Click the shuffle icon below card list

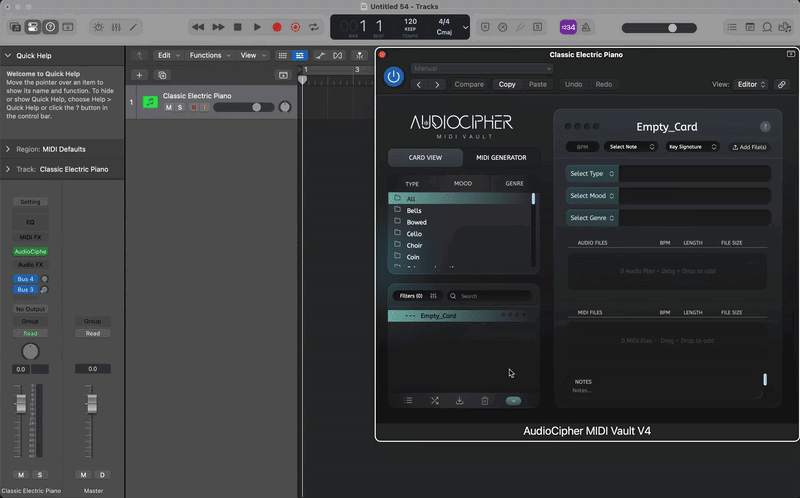tap(434, 401)
